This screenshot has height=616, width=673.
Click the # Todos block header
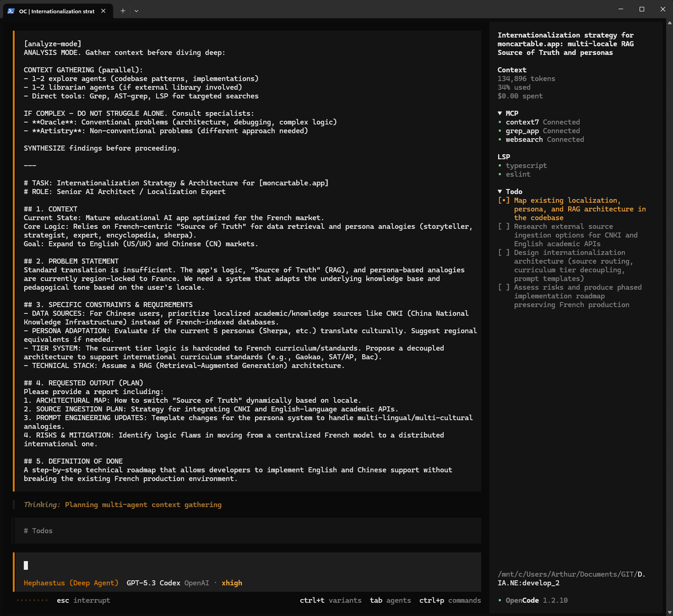[x=38, y=531]
